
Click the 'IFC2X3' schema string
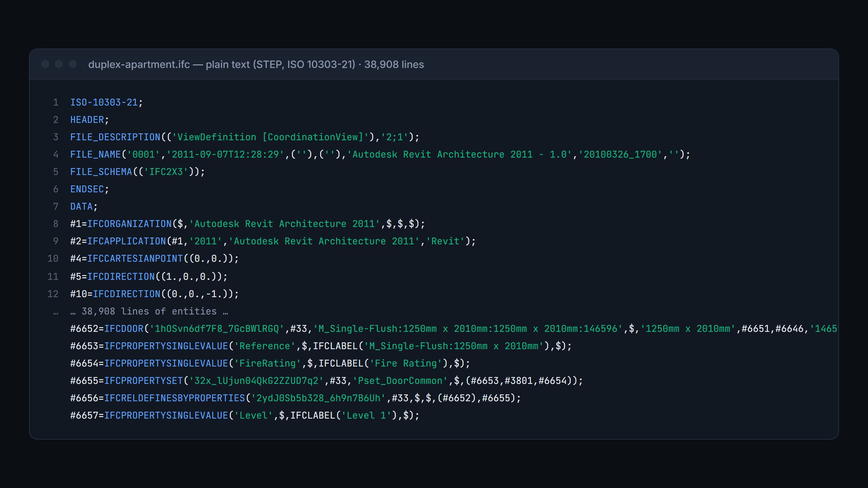[x=166, y=172]
